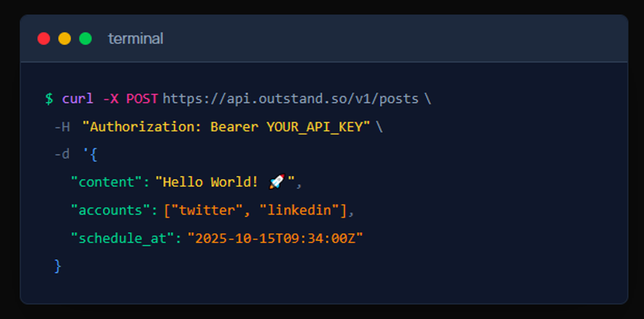Click the "content" JSON key
The width and height of the screenshot is (644, 319).
click(x=105, y=182)
